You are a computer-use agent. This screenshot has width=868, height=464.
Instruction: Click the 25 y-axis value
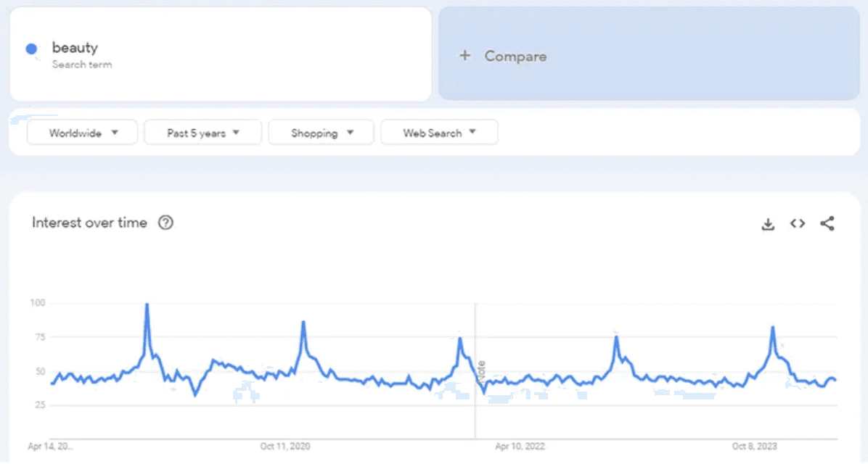pyautogui.click(x=40, y=405)
